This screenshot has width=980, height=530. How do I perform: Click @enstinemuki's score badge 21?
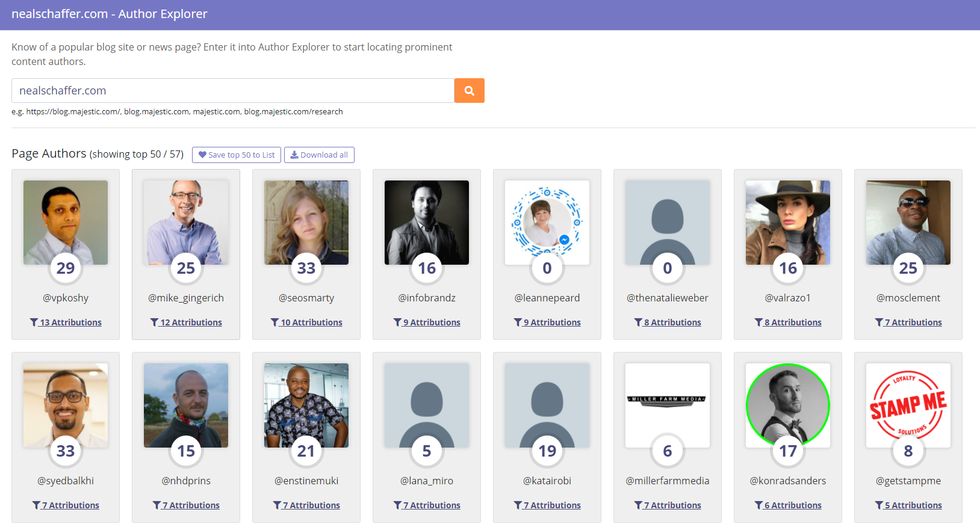click(x=306, y=451)
